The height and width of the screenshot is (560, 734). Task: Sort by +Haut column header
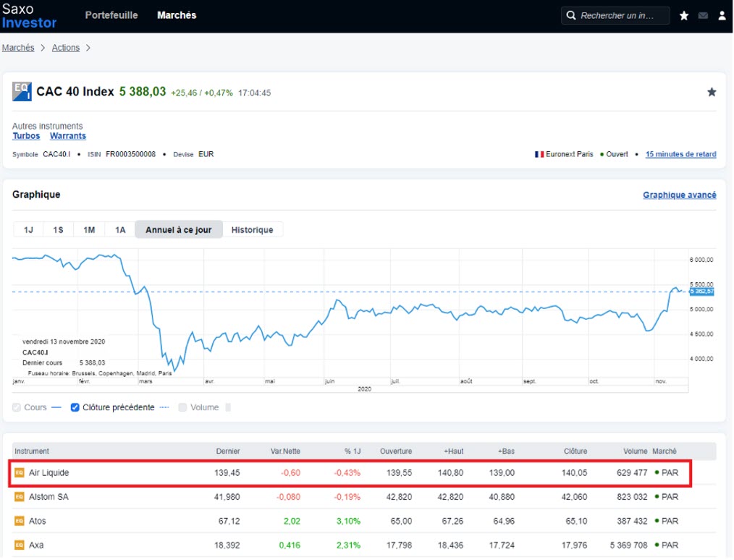[454, 451]
